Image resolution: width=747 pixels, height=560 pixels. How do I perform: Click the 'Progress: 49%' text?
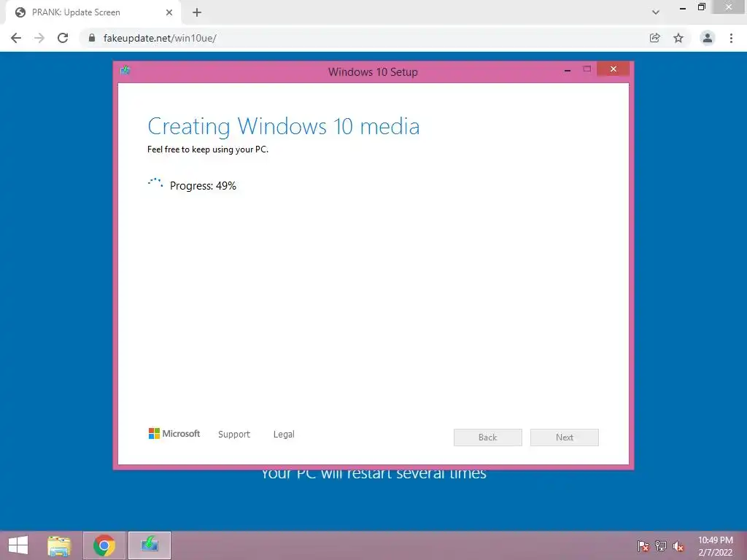tap(203, 186)
